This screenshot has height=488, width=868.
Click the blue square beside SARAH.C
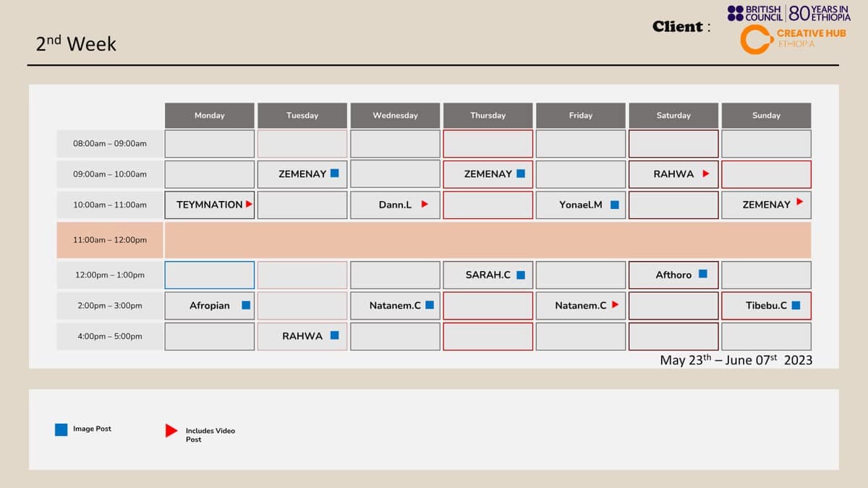coord(521,275)
